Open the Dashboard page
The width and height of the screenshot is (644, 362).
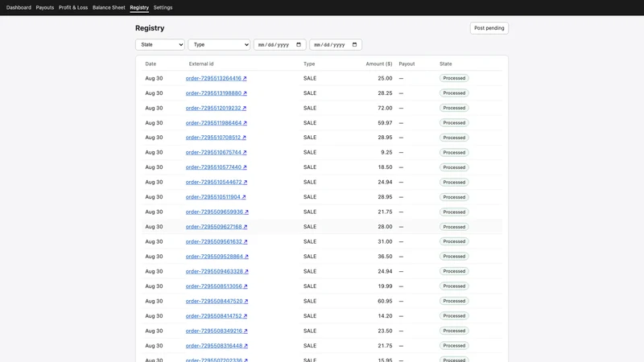tap(19, 7)
